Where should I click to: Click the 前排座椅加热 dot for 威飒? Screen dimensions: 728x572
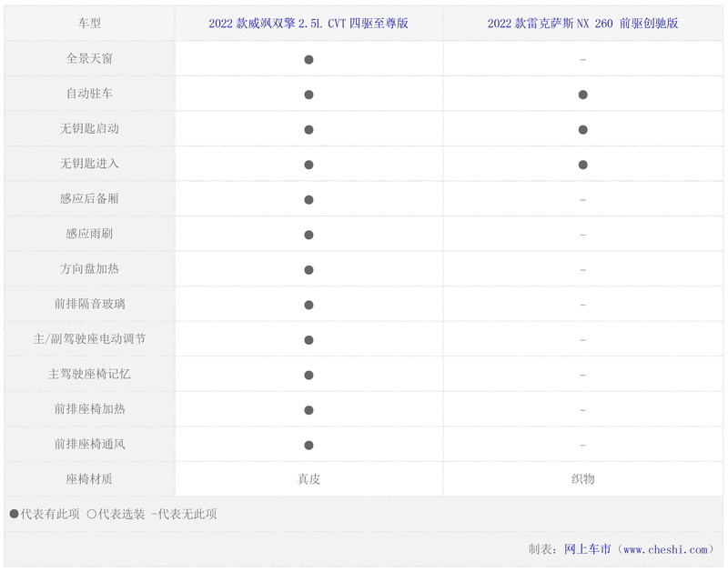[x=308, y=410]
